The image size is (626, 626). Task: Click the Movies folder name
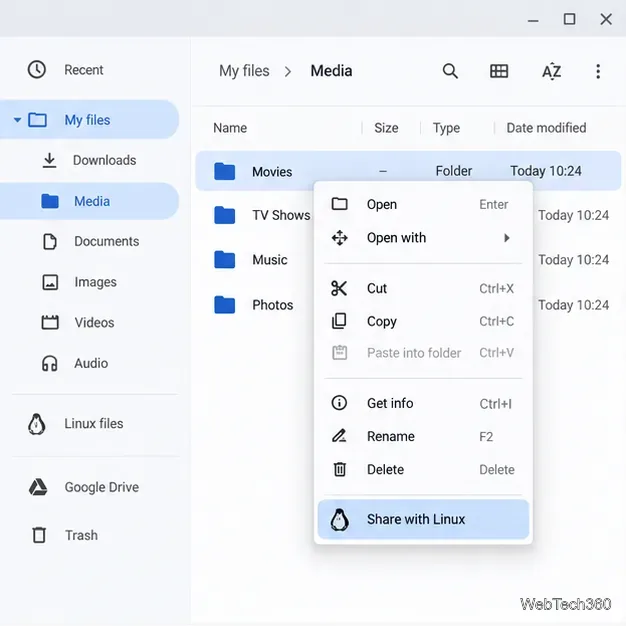tap(272, 172)
